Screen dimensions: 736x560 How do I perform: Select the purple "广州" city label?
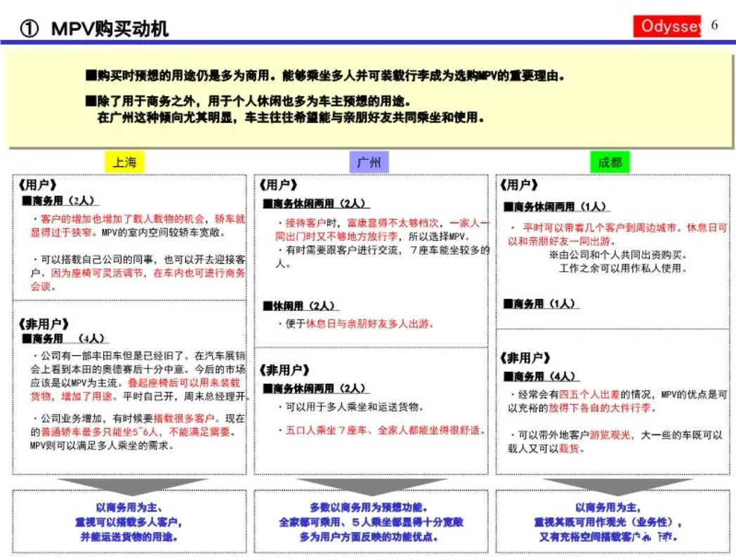tap(369, 162)
